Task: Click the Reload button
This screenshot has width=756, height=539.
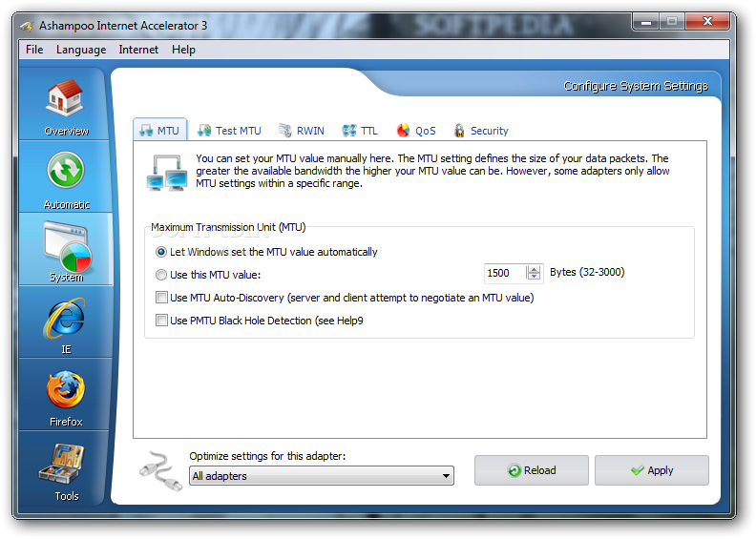Action: click(x=532, y=470)
